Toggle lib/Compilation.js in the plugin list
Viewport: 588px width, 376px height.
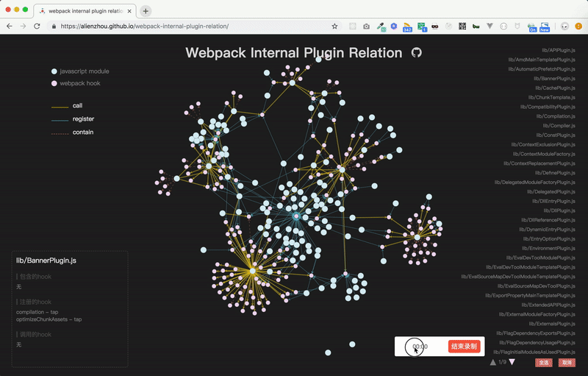click(556, 116)
